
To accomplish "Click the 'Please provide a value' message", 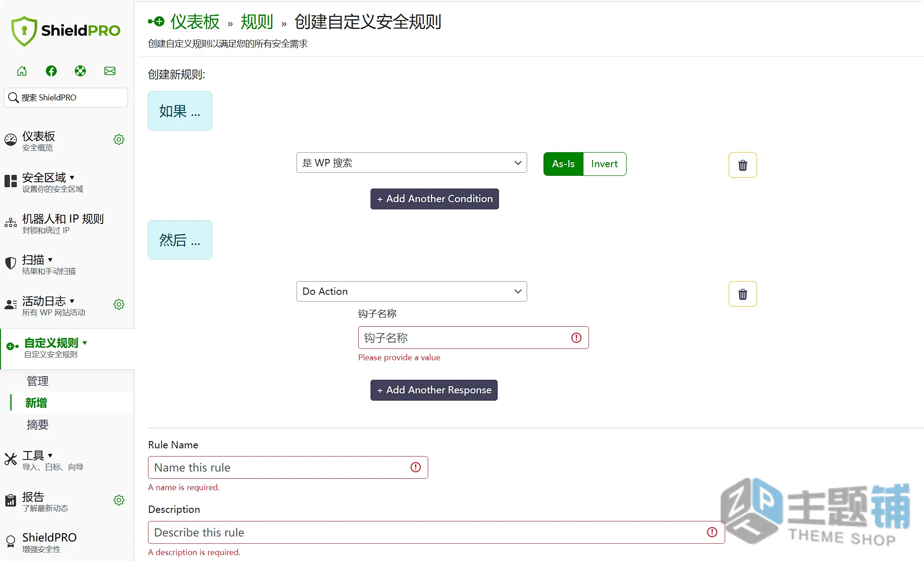I will pos(399,357).
